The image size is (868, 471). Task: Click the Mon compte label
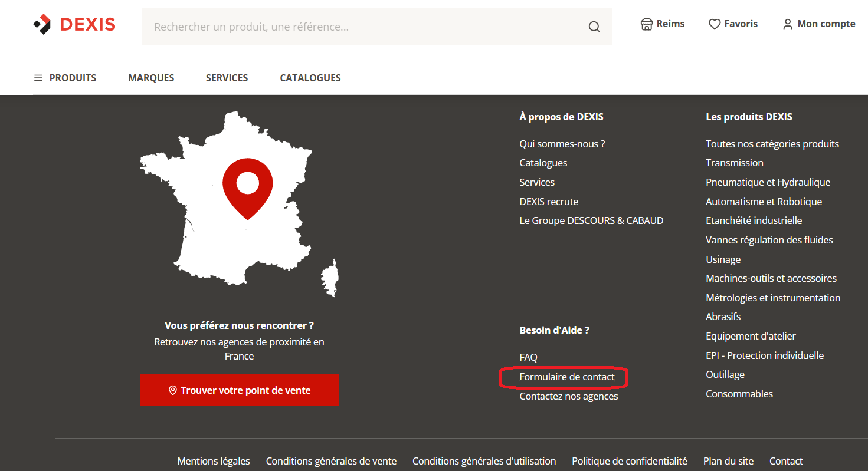(x=827, y=24)
